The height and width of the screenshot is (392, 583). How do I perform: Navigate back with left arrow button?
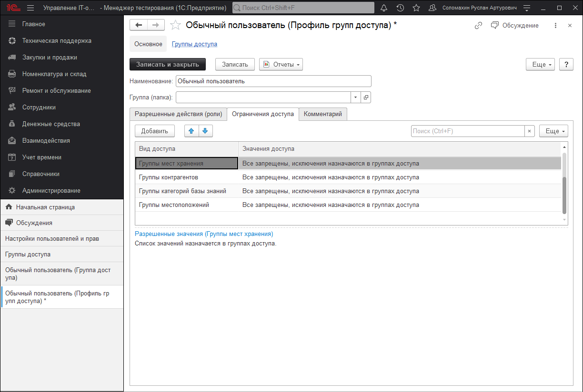(x=139, y=26)
